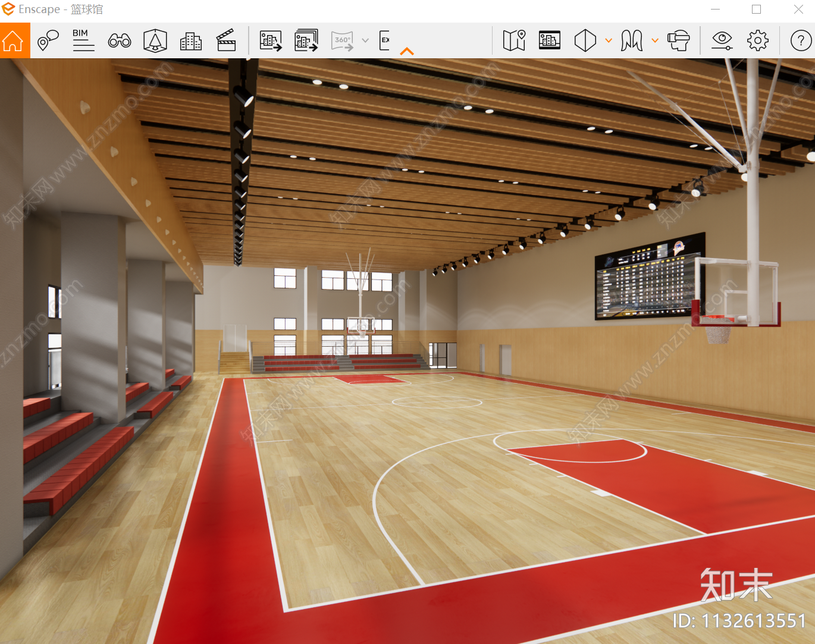Click the 360° panorama export icon

coord(343,40)
